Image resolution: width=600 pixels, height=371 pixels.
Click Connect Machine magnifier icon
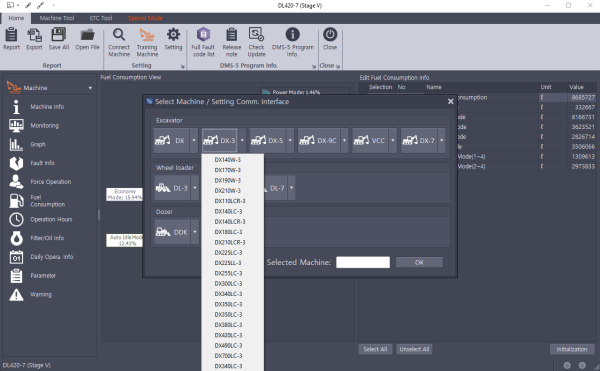click(x=119, y=35)
